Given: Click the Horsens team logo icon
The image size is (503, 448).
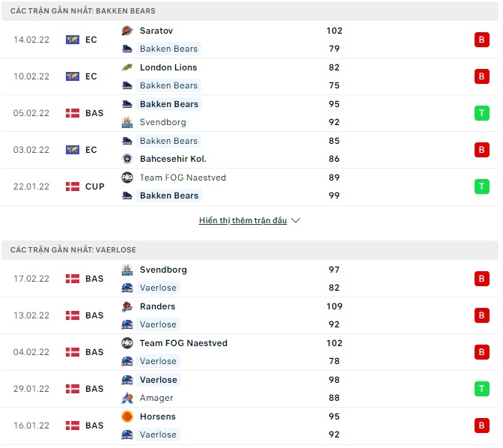Looking at the screenshot, I should (127, 417).
